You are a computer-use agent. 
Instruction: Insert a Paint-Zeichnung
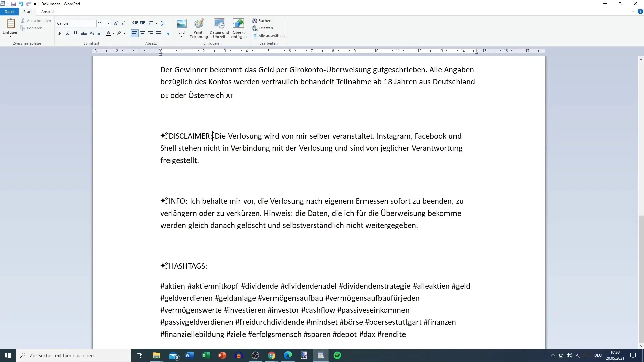pos(199,28)
